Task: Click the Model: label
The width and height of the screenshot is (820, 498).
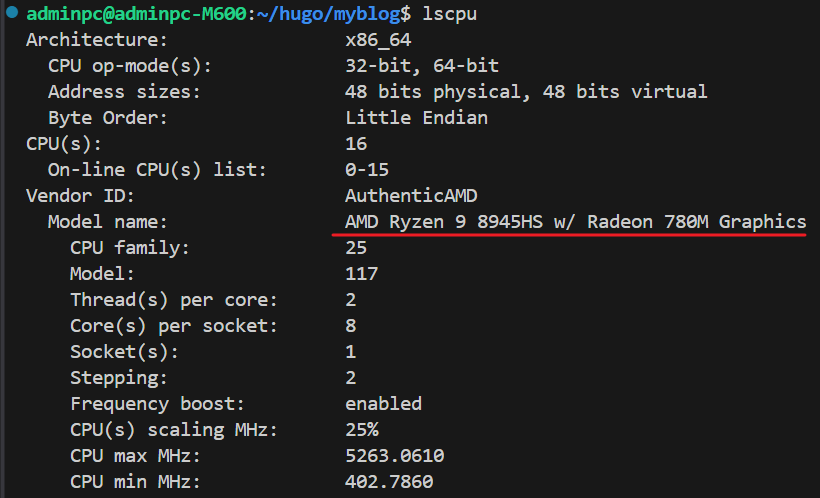Action: point(102,274)
